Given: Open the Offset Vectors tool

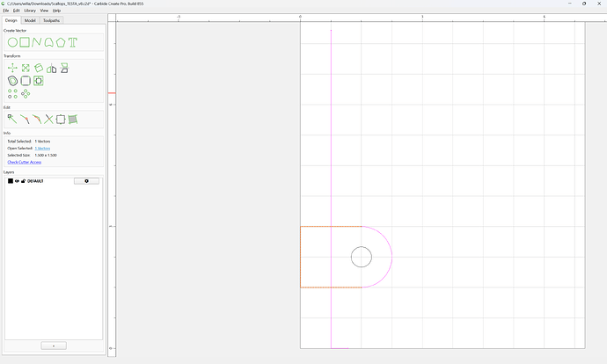Looking at the screenshot, I should 12,81.
